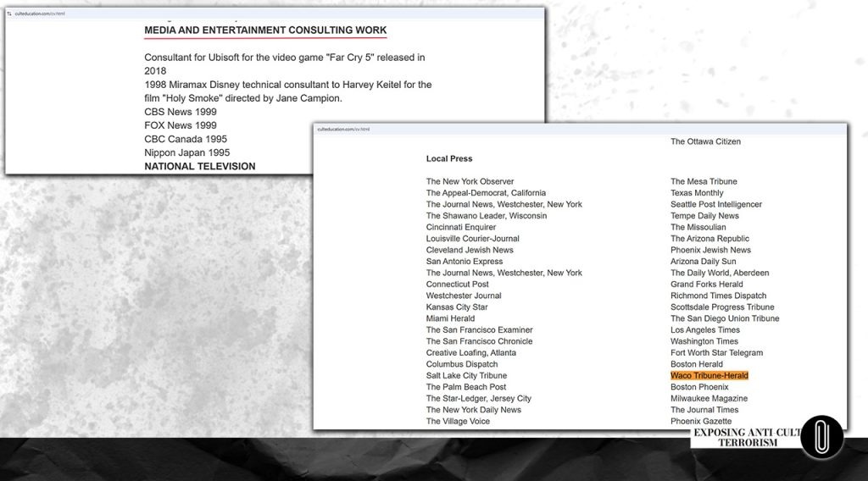Click 'The San Diego Union Tribune'
Image resolution: width=868 pixels, height=481 pixels.
click(x=725, y=318)
